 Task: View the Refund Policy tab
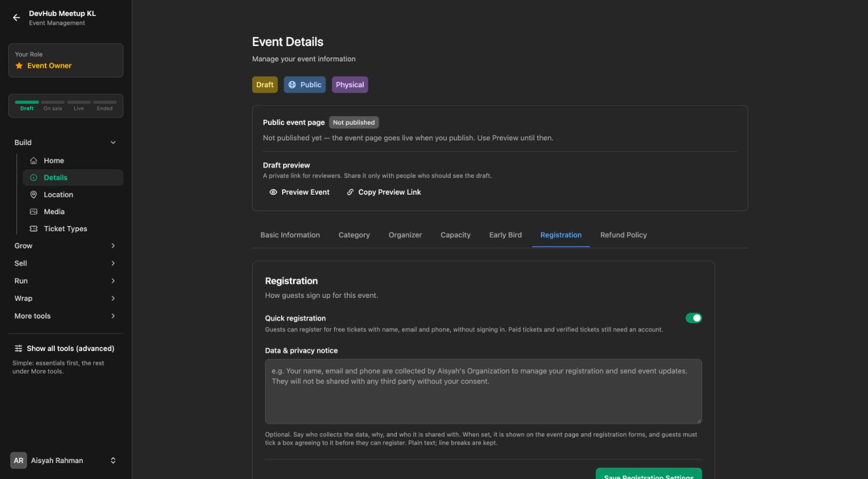coord(624,235)
